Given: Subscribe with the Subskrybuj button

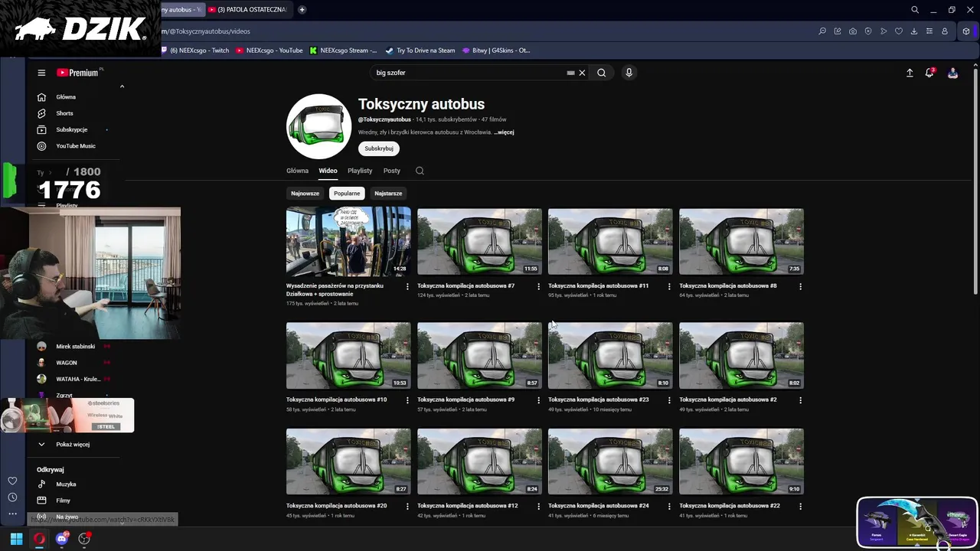Looking at the screenshot, I should [379, 148].
